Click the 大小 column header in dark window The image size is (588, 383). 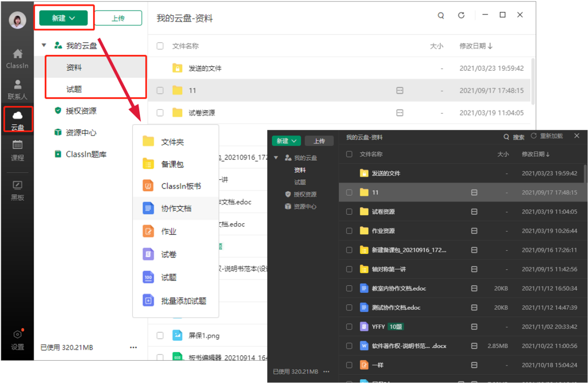click(503, 154)
